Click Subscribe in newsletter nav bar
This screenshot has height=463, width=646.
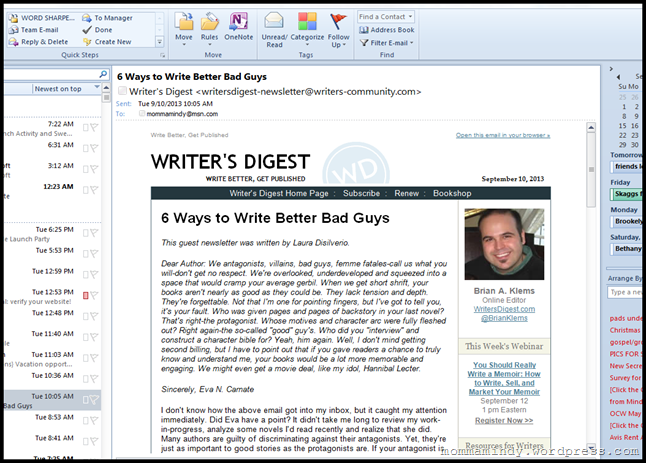click(361, 193)
